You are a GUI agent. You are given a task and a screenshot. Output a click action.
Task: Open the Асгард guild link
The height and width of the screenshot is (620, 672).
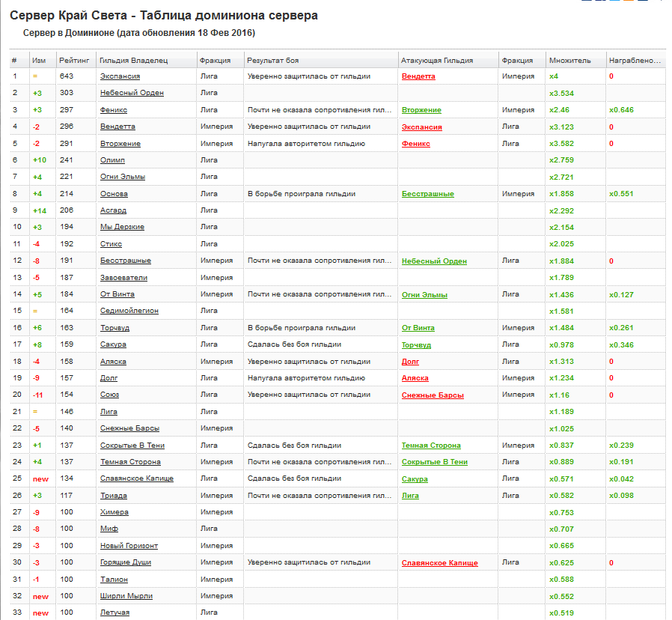(113, 210)
